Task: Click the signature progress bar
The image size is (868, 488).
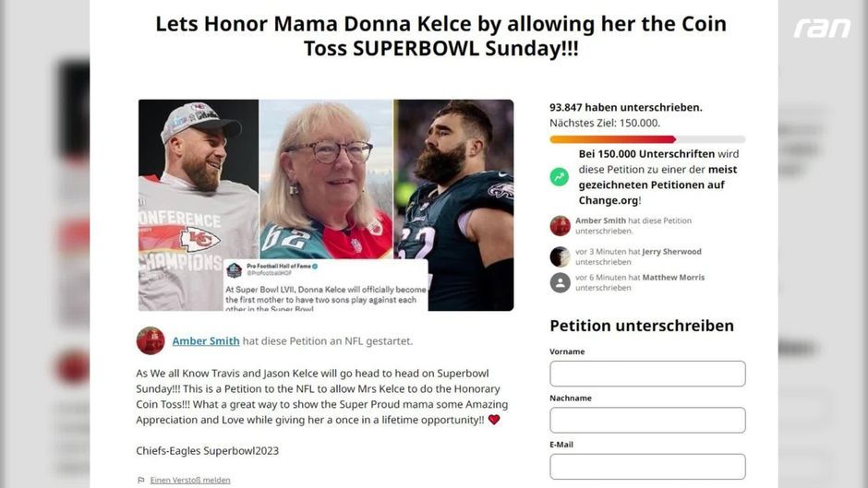Action: 646,139
